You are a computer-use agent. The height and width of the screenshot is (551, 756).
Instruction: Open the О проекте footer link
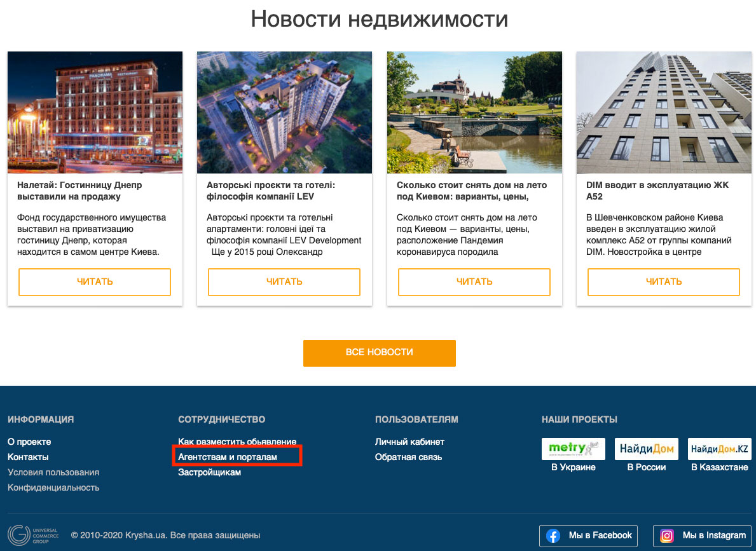(29, 442)
